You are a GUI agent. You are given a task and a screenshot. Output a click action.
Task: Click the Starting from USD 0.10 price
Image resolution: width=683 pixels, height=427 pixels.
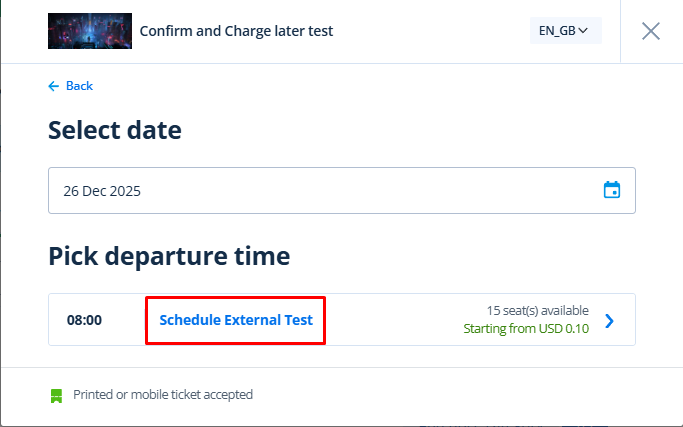[x=526, y=328]
